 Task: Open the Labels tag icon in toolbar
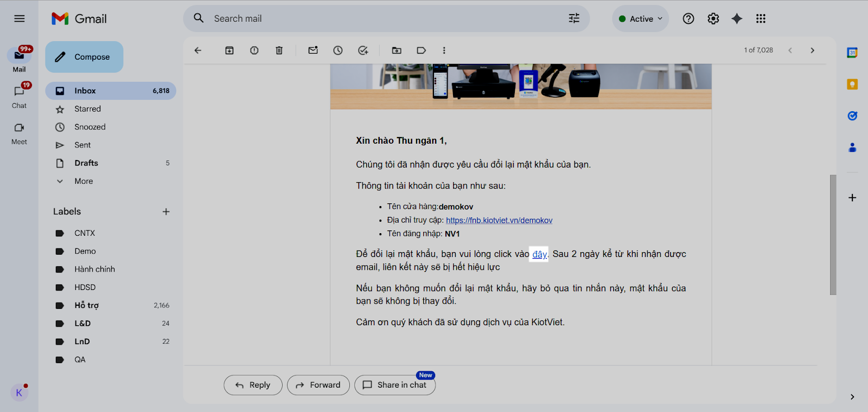(x=421, y=50)
